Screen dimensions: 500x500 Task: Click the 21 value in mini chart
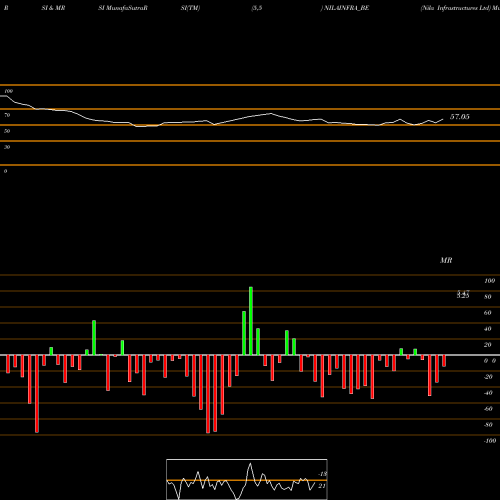[322, 486]
